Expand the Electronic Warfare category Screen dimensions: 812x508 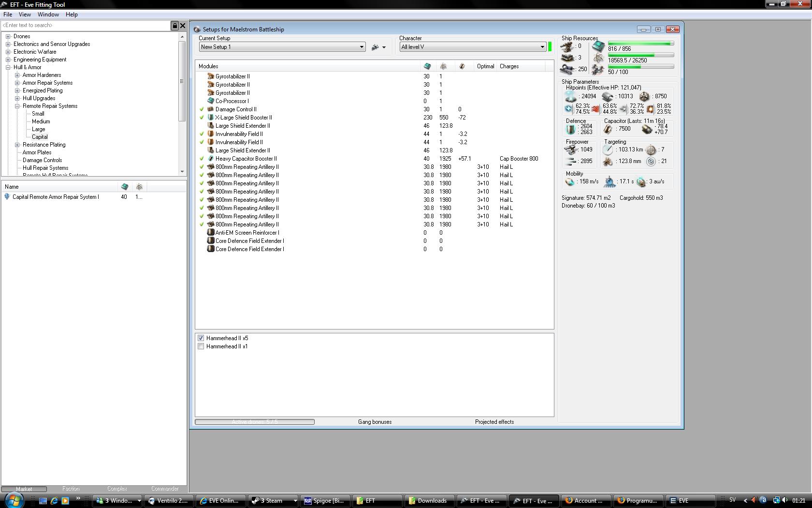(8, 52)
